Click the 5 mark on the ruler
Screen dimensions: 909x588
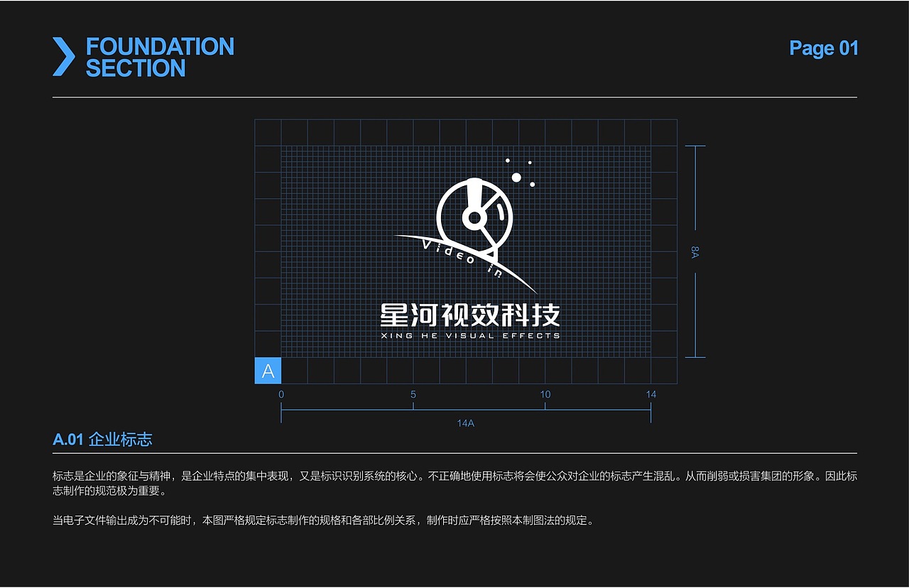[413, 394]
